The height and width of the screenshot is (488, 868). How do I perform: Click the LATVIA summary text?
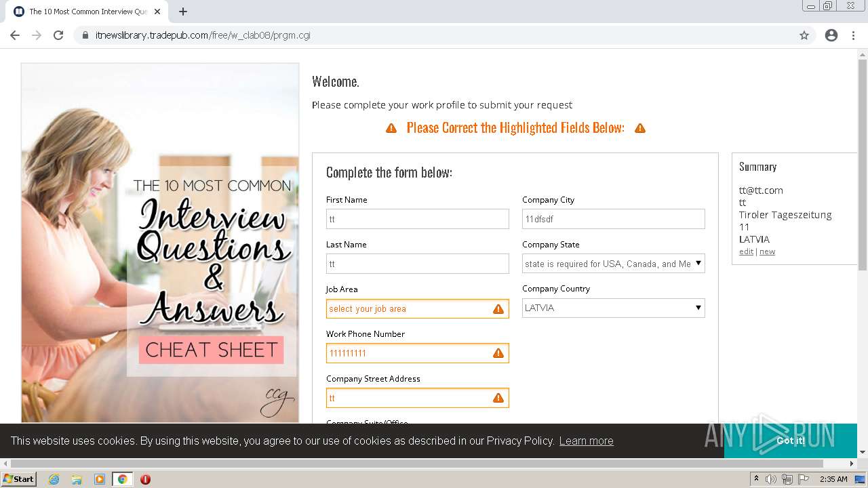pyautogui.click(x=754, y=239)
